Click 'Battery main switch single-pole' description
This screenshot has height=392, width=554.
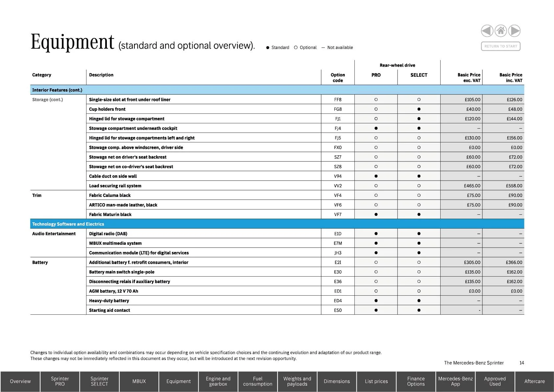(x=122, y=272)
